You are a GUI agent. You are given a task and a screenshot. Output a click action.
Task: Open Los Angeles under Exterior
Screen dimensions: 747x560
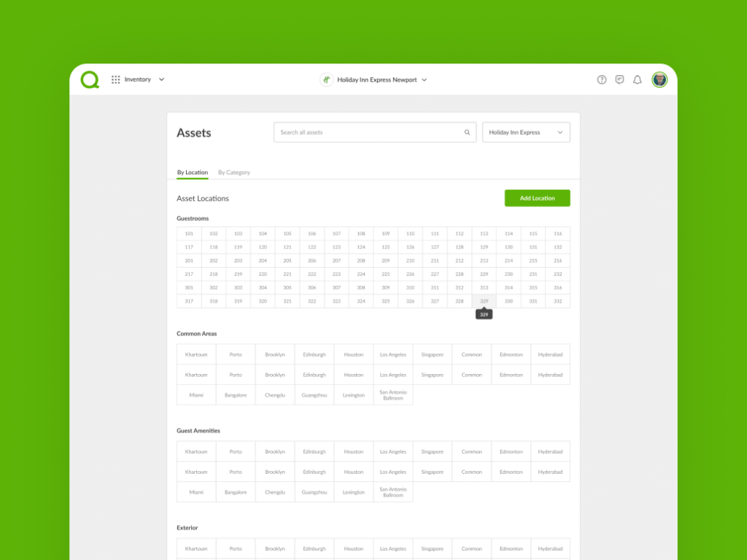(x=393, y=548)
